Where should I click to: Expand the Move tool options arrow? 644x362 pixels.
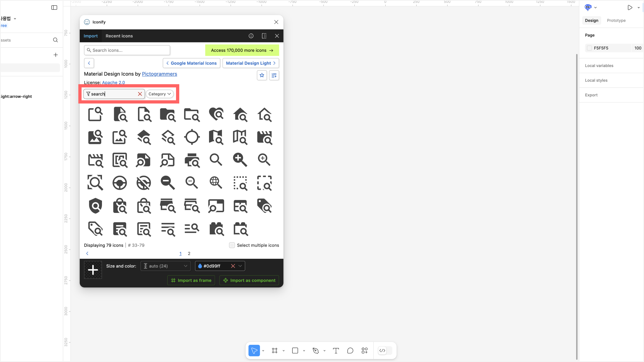263,351
